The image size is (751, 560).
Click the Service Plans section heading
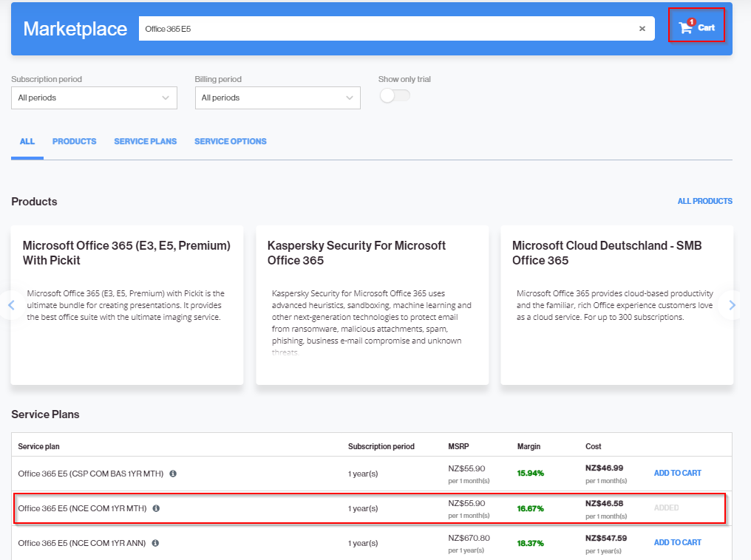(46, 414)
